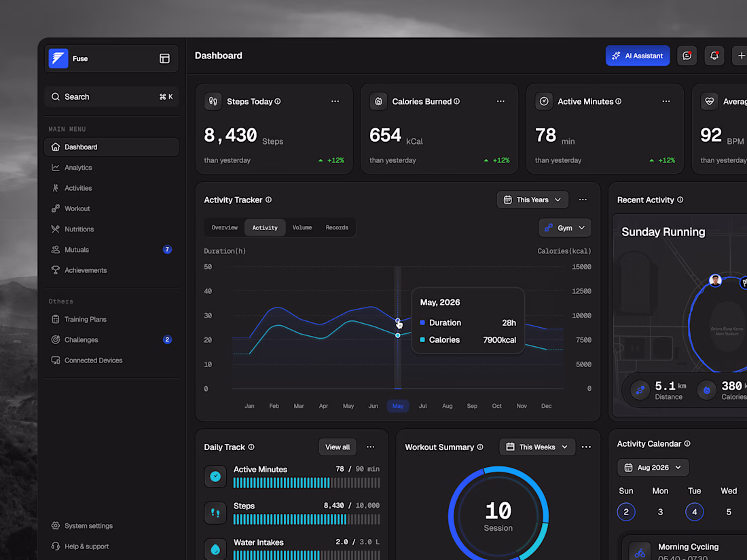Open the Gym workout type dropdown
The image size is (747, 560).
[565, 227]
